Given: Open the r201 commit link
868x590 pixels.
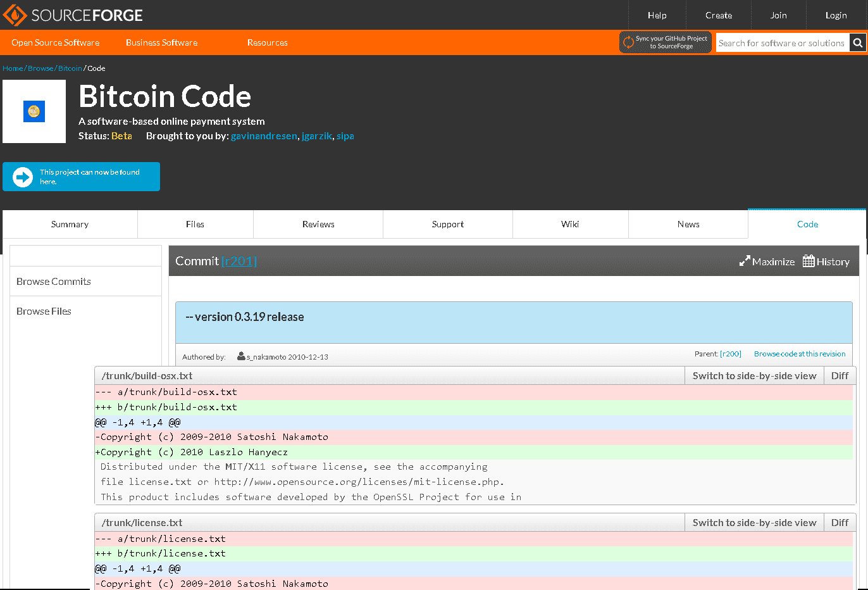Looking at the screenshot, I should (239, 261).
